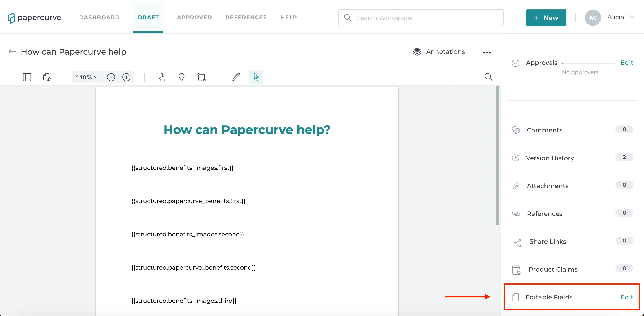
Task: Click Edit next to Editable Fields
Action: (x=627, y=297)
